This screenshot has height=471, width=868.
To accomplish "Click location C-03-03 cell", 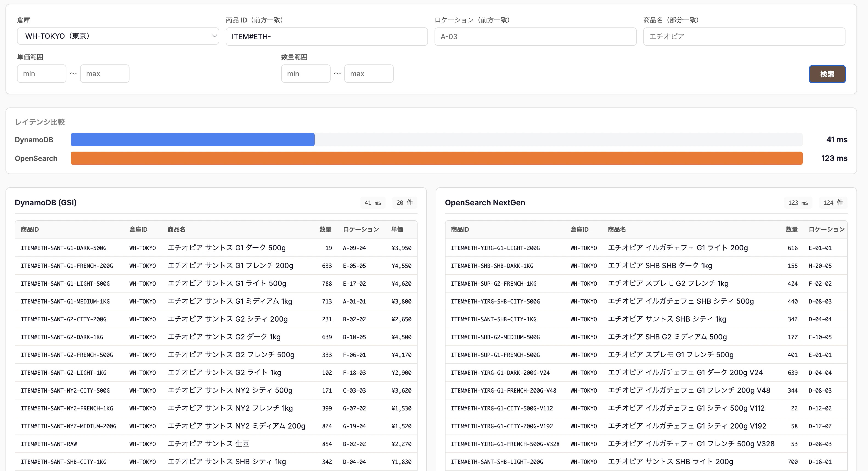I will [354, 391].
